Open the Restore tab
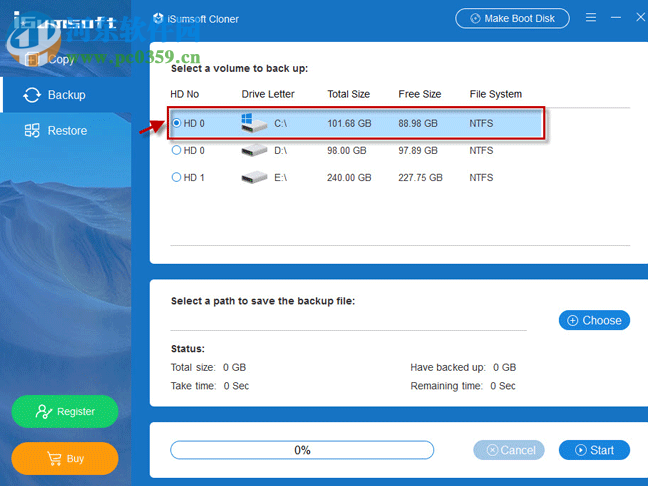Viewport: 648px width, 486px height. [66, 131]
